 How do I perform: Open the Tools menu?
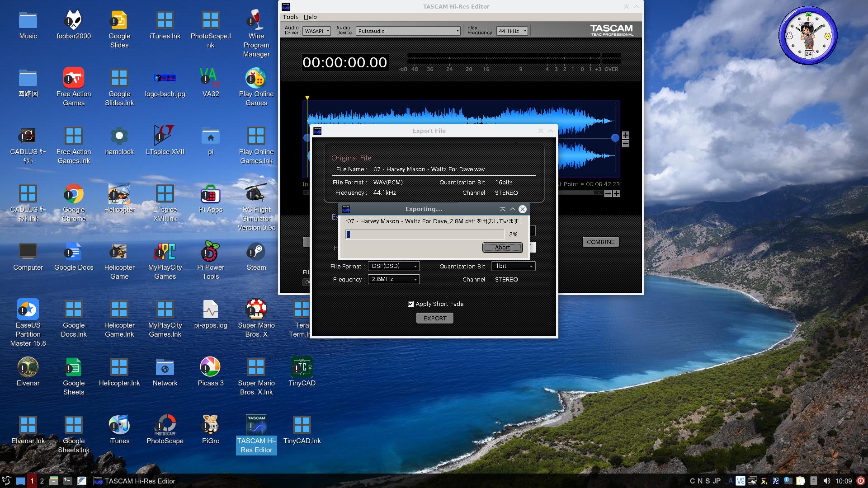coord(290,17)
